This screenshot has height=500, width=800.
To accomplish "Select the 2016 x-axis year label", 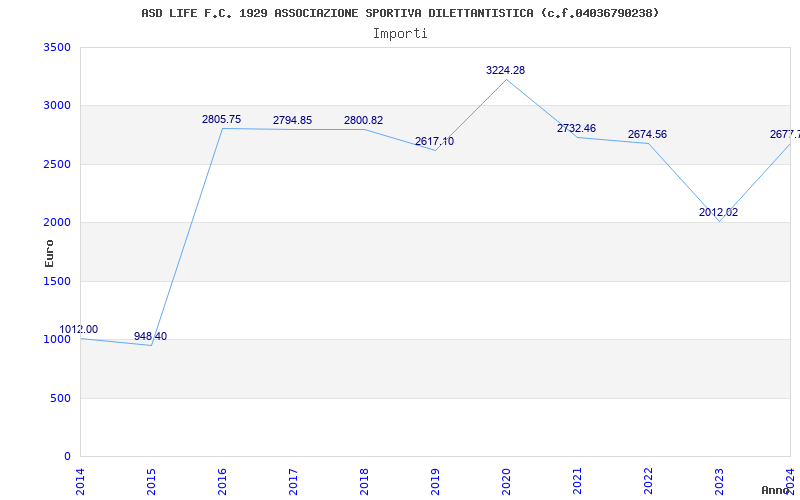I will click(222, 482).
